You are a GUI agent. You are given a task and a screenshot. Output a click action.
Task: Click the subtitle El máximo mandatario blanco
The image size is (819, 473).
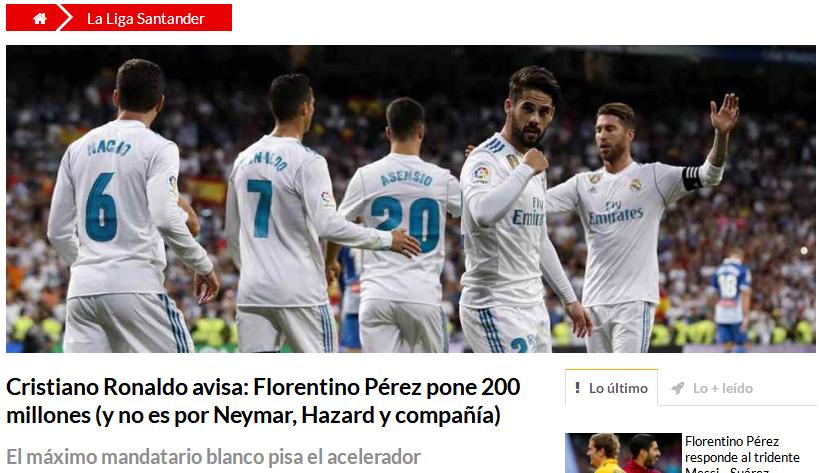pos(214,457)
